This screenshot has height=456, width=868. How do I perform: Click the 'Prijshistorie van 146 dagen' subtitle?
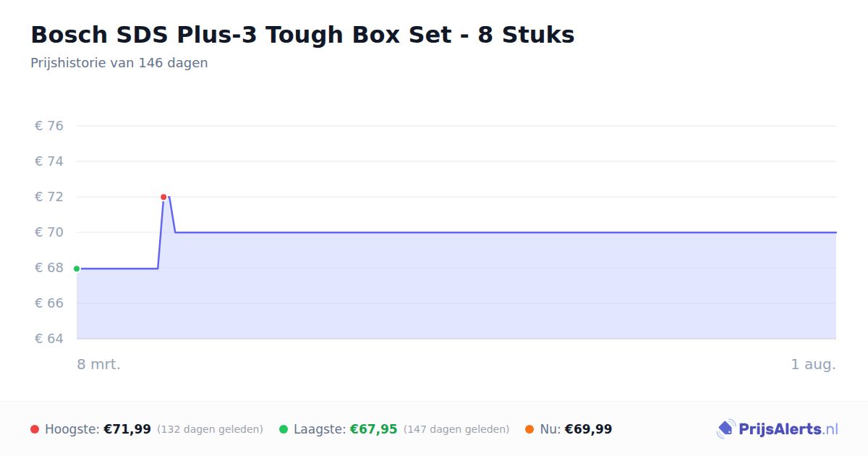click(119, 63)
